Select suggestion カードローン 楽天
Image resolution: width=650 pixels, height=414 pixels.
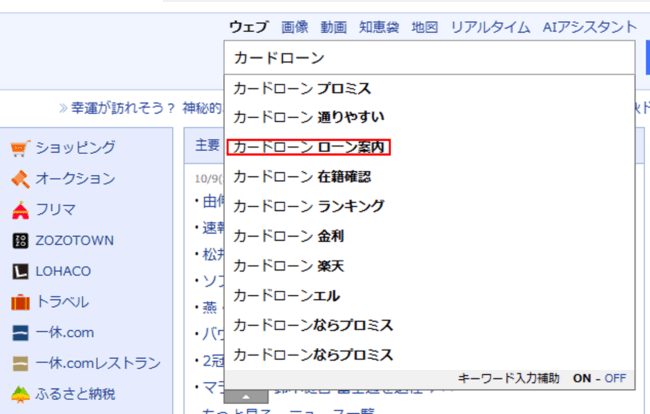tap(429, 266)
